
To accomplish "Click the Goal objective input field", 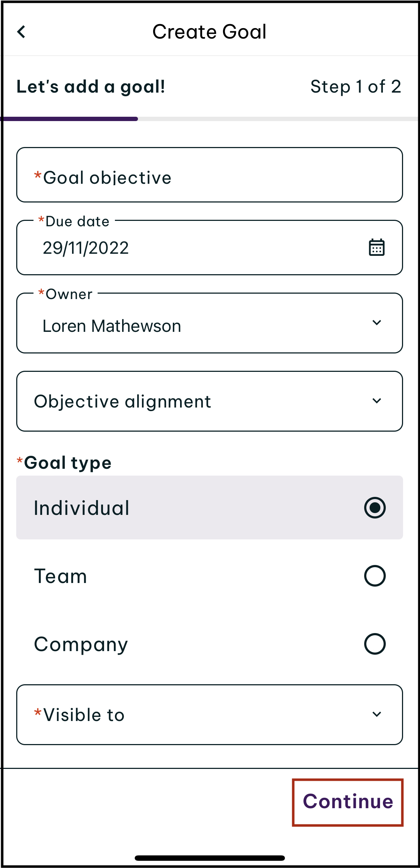I will pos(210,175).
